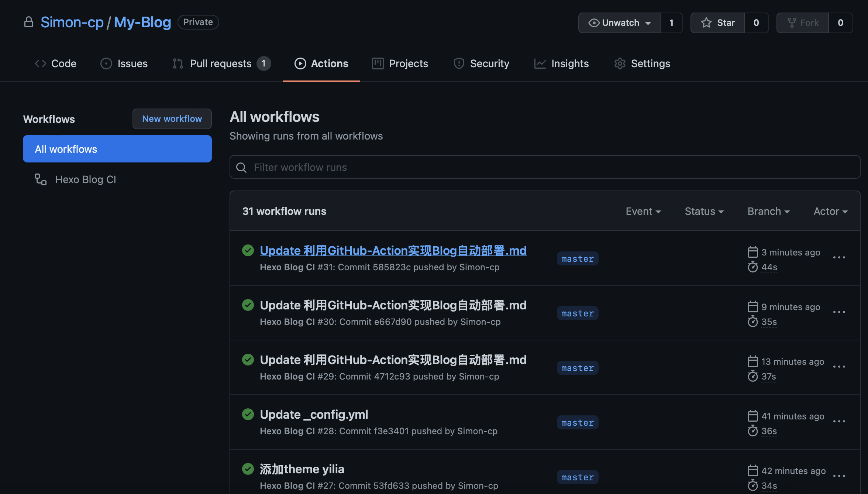Screen dimensions: 868x494
Task: Click calendar icon beside 3 minutes ago
Action: 752,252
